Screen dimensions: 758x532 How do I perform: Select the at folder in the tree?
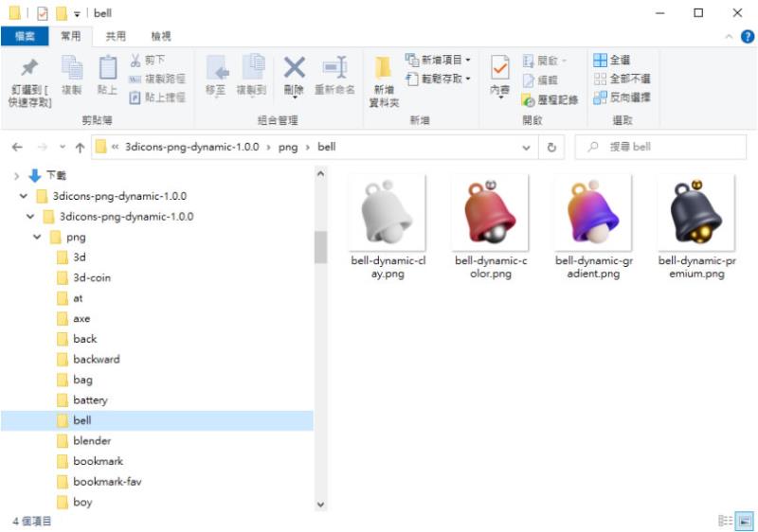click(78, 298)
